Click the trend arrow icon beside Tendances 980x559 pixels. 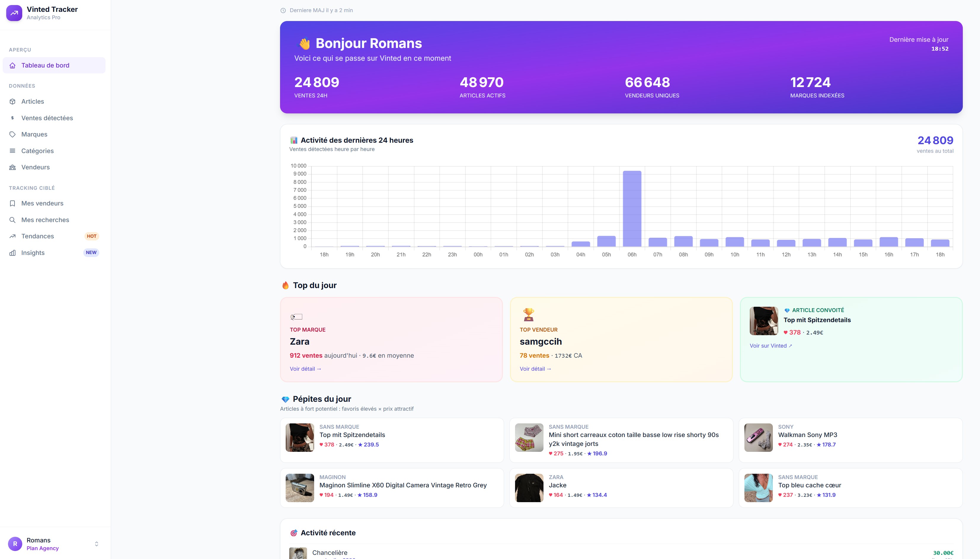tap(13, 236)
